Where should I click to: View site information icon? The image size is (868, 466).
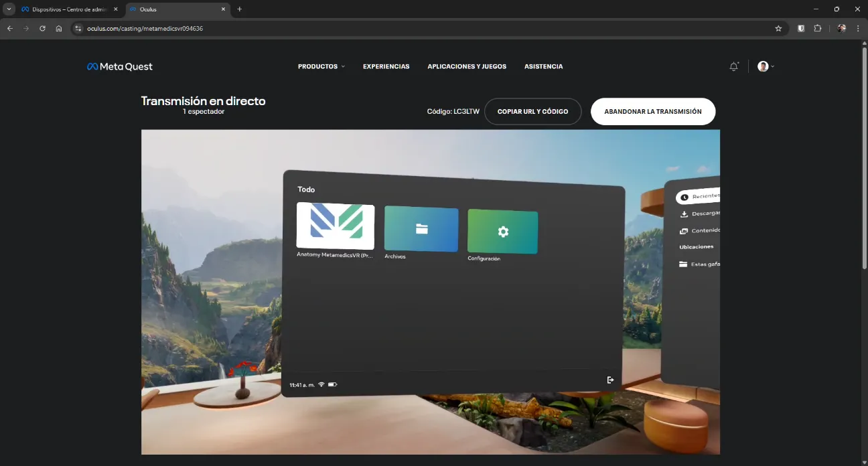click(x=78, y=29)
